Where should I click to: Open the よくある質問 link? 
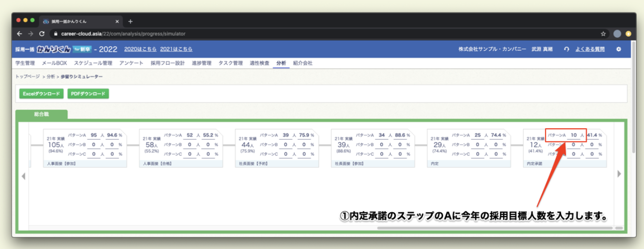590,49
